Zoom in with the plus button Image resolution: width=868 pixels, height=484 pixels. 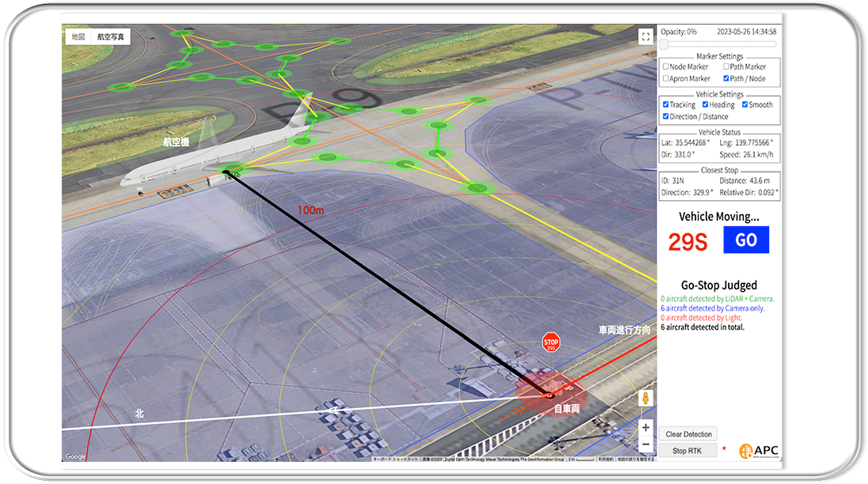point(646,428)
